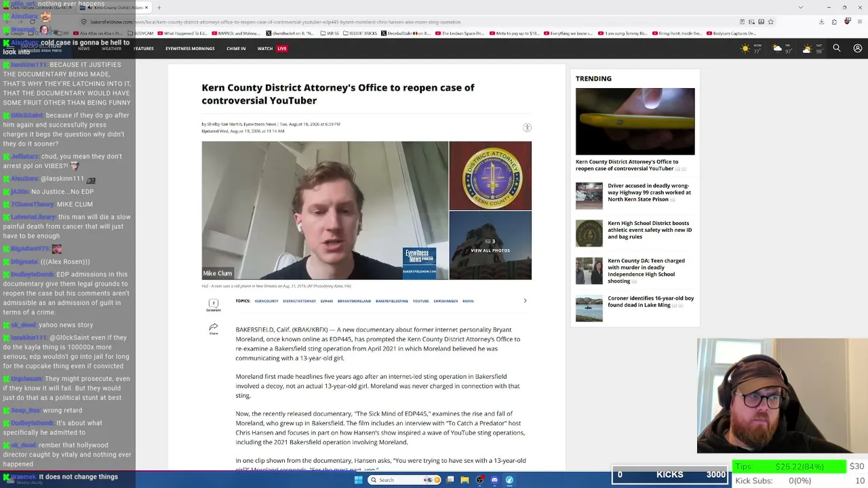Open the browser tab search dropdown

(x=800, y=7)
